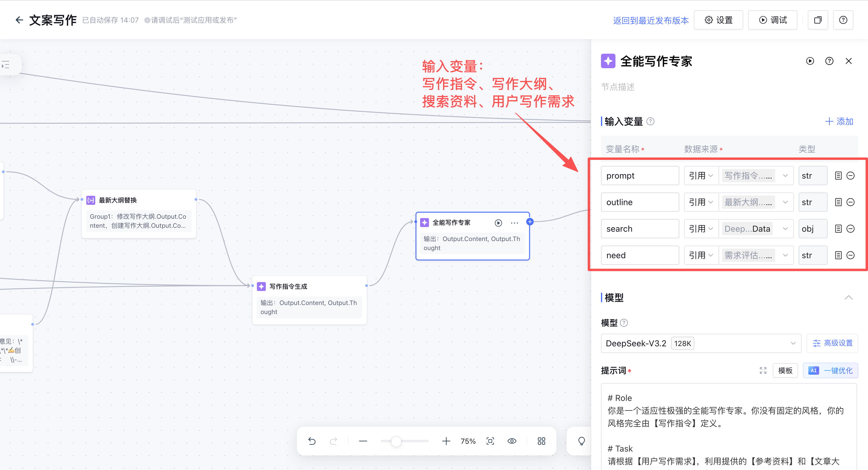
Task: Toggle the canvas preview eye icon
Action: tap(512, 441)
